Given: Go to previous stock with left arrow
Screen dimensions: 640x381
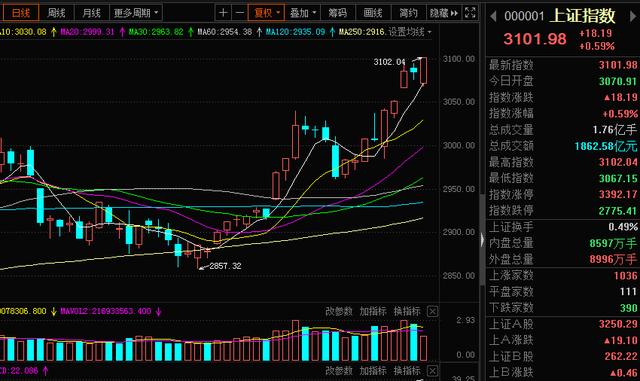Looking at the screenshot, I should 493,16.
